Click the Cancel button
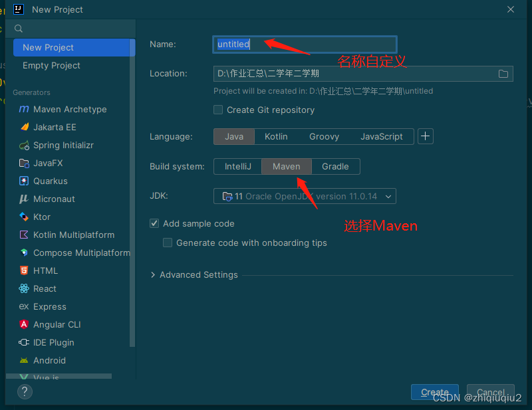532x410 pixels. 491,392
